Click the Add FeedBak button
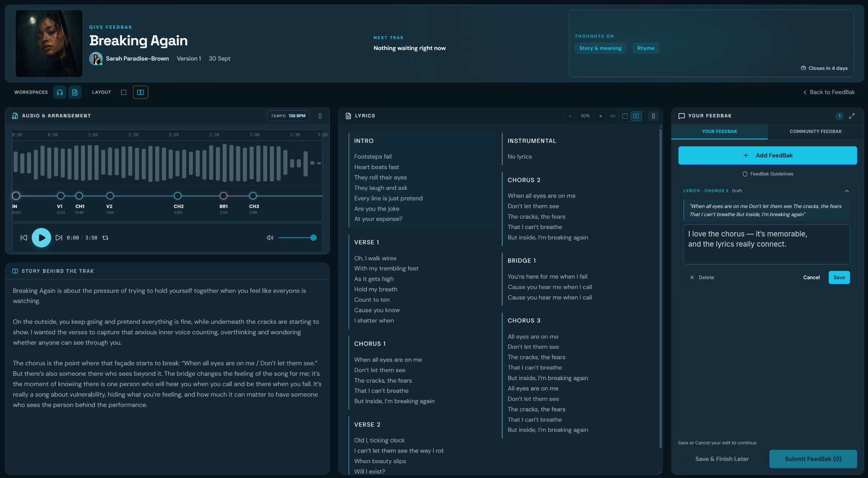This screenshot has height=478, width=868. click(x=768, y=156)
